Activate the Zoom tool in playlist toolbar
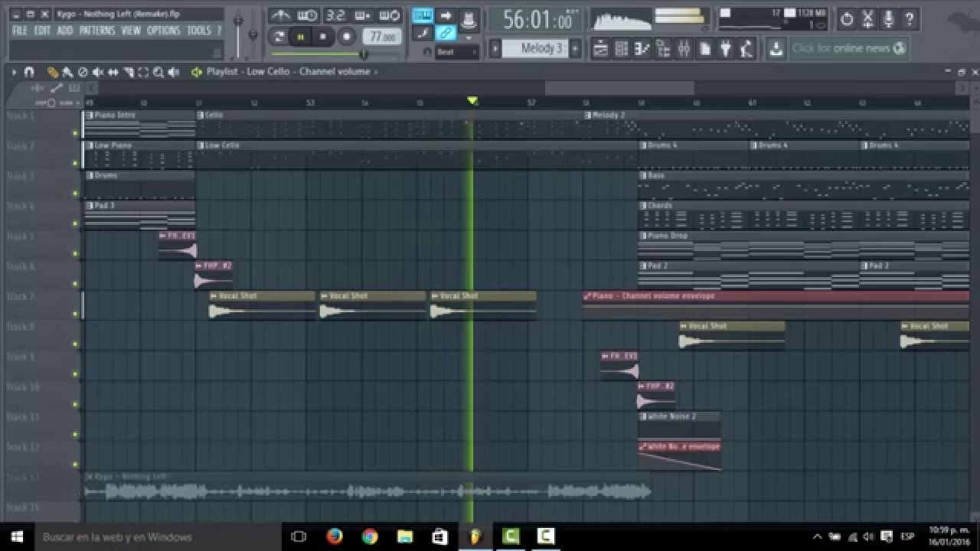Image resolution: width=980 pixels, height=551 pixels. (x=158, y=72)
